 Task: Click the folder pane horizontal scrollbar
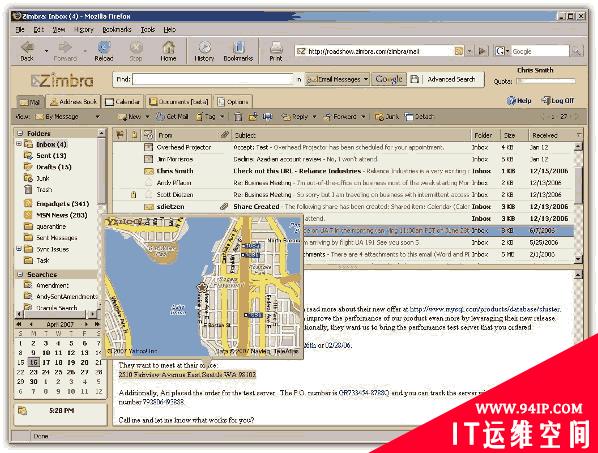pos(56,314)
